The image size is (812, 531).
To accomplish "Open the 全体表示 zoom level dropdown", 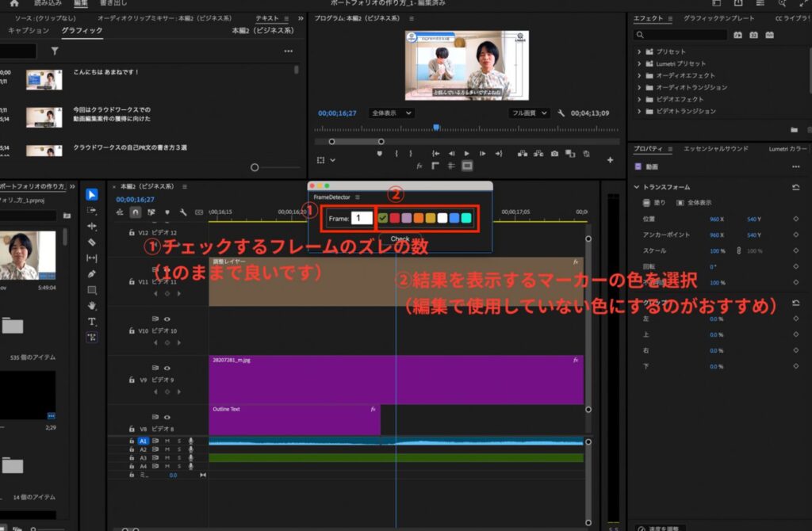I will 391,113.
